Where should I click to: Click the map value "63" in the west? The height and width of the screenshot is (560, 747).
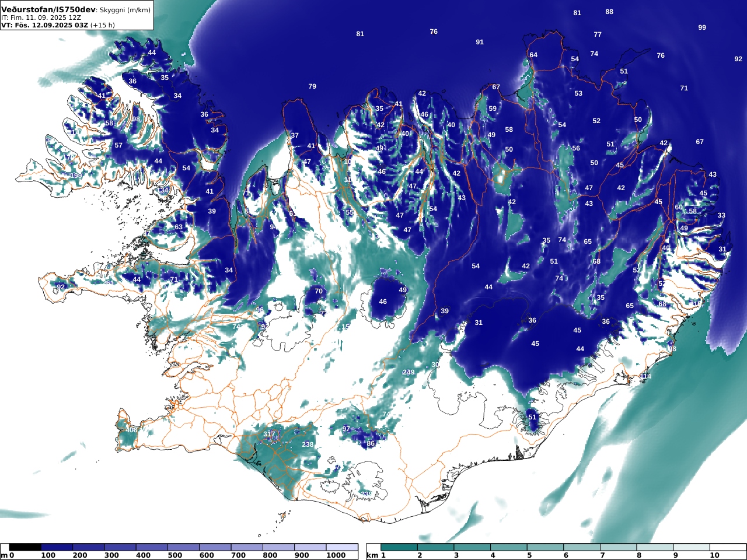[x=179, y=227]
